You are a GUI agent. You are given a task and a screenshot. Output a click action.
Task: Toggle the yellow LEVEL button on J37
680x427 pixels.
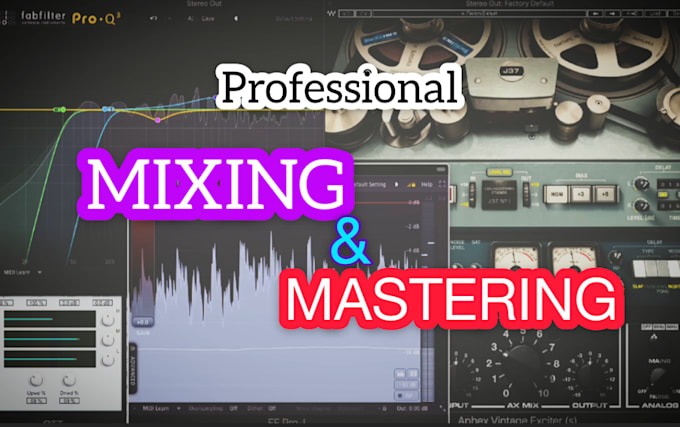click(499, 172)
